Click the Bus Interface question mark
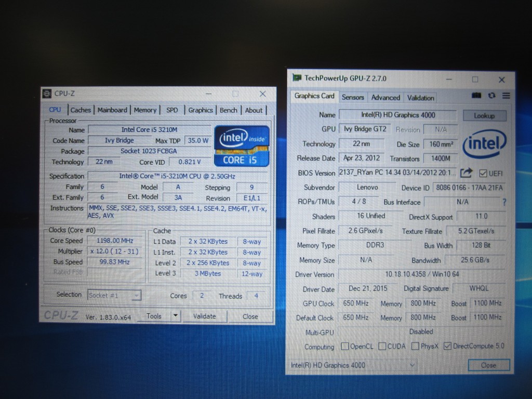This screenshot has height=399, width=532. (x=504, y=202)
